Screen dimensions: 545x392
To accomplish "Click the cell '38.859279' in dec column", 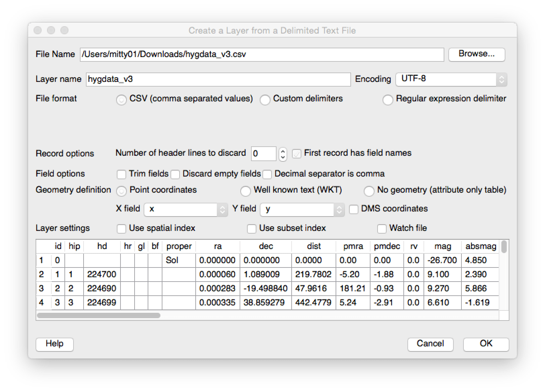I will click(x=266, y=303).
